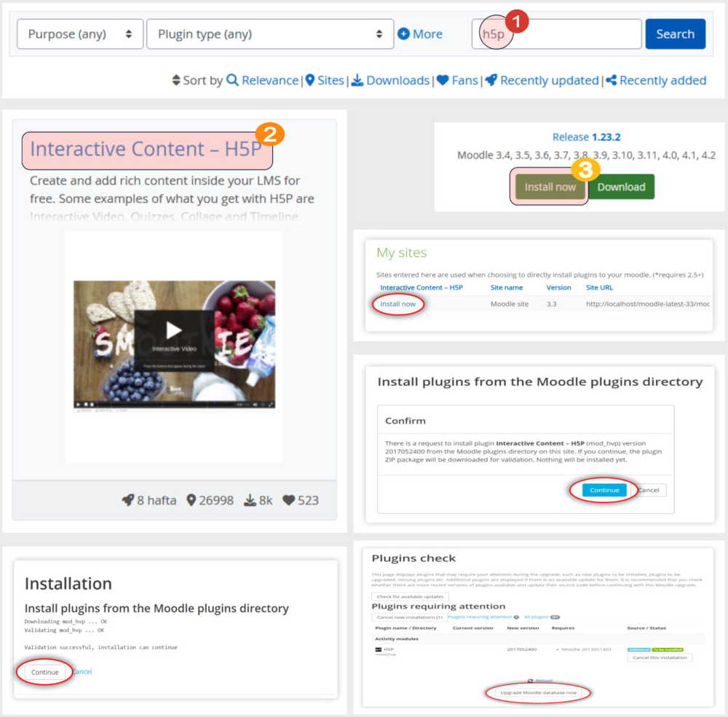This screenshot has width=728, height=717.
Task: Click the Site URL column header
Action: click(x=599, y=288)
